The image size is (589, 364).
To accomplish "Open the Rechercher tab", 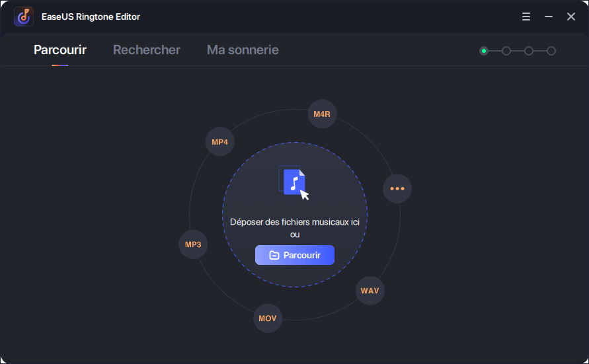I will [x=147, y=50].
